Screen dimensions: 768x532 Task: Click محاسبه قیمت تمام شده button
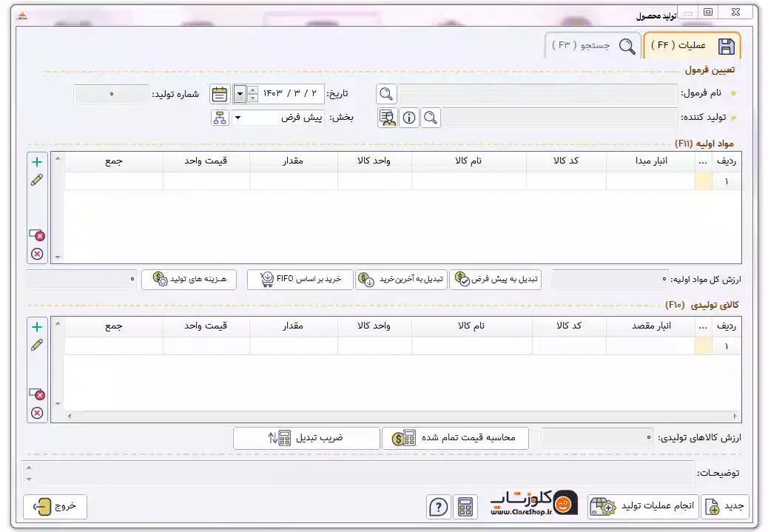coord(455,438)
